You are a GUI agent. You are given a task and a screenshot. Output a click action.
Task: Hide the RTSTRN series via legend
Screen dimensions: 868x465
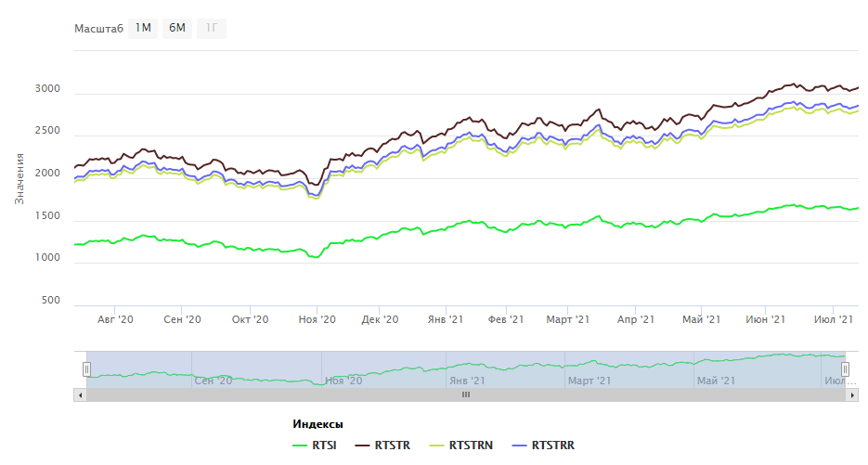tap(471, 446)
